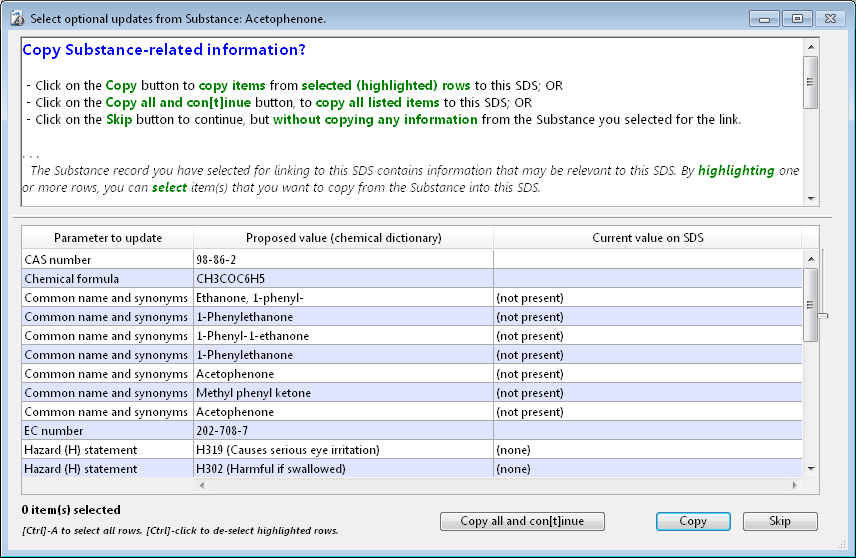Click Current value on SDS column header

point(647,238)
